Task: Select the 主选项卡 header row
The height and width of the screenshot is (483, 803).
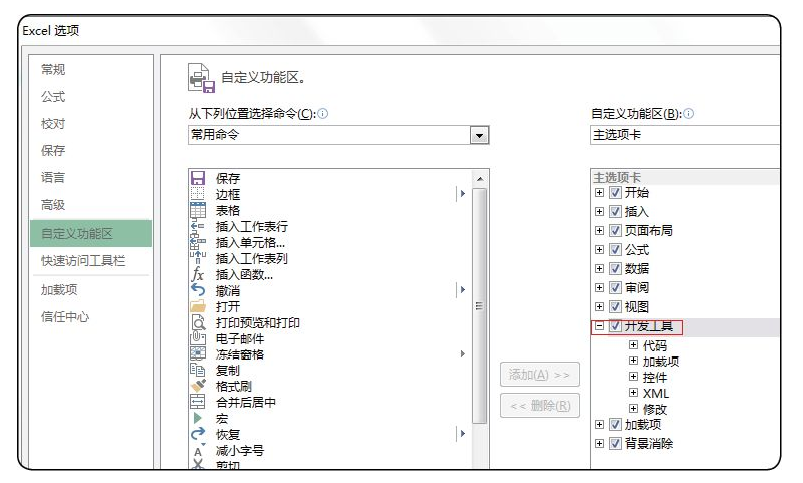Action: point(685,177)
